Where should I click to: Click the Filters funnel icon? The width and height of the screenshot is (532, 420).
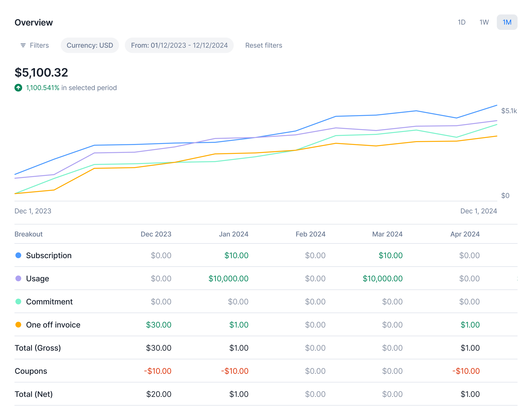tap(23, 45)
